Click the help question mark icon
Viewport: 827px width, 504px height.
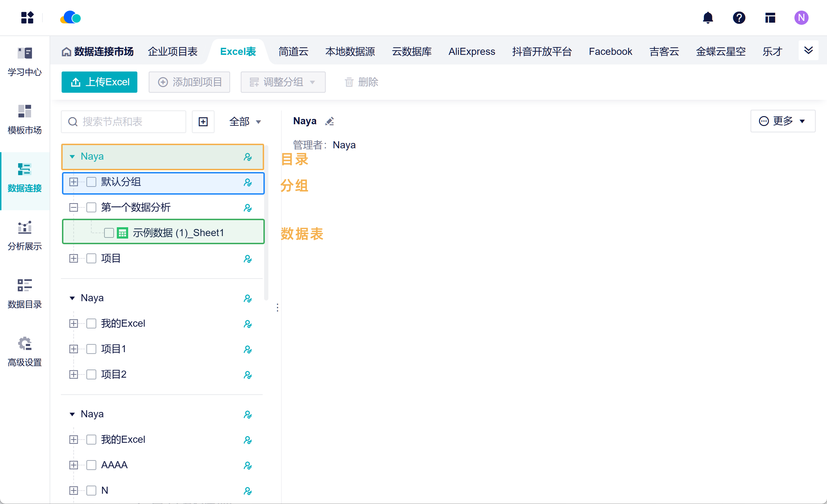739,18
